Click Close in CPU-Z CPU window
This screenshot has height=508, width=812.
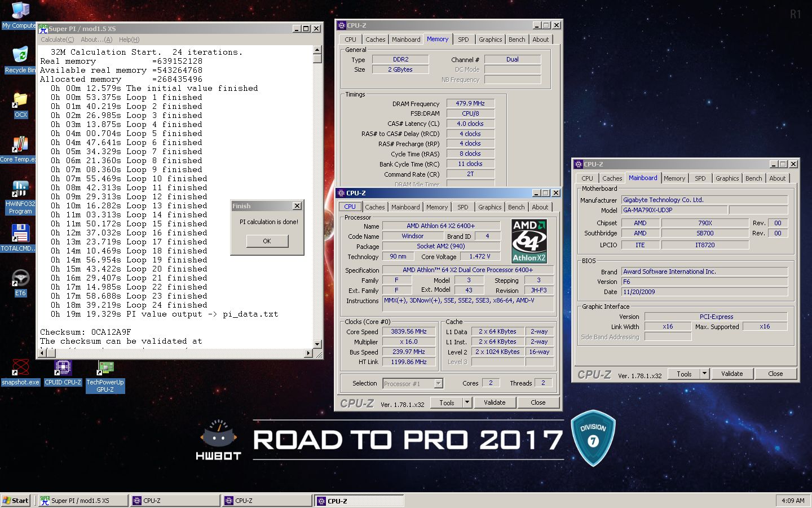pyautogui.click(x=538, y=402)
